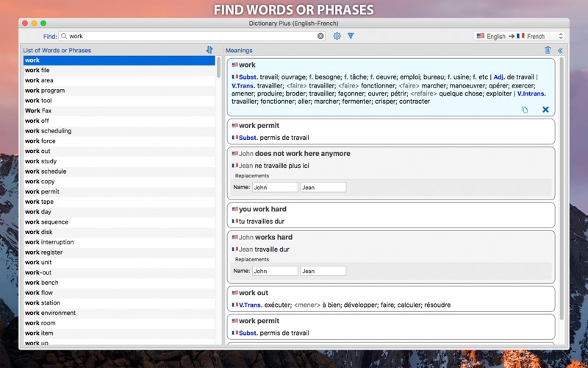The width and height of the screenshot is (588, 368).
Task: Click the zoom (green) window button
Action: pos(43,24)
